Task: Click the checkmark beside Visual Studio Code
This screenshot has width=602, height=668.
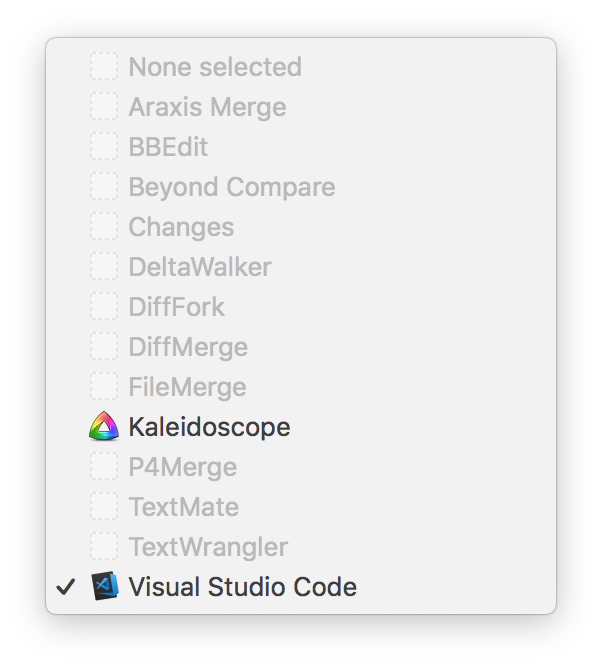Action: coord(66,587)
